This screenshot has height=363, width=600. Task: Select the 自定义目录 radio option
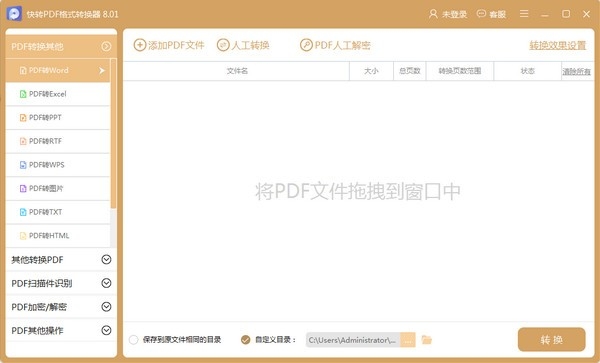[245, 340]
